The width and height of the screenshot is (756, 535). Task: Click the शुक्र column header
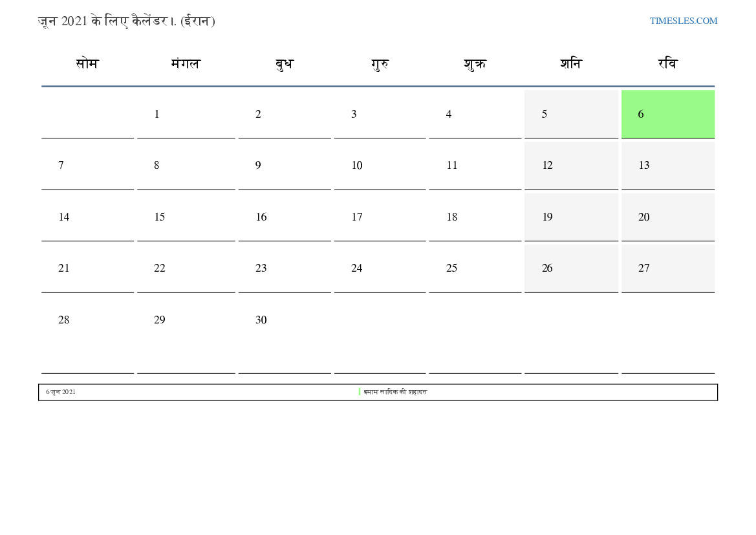475,64
